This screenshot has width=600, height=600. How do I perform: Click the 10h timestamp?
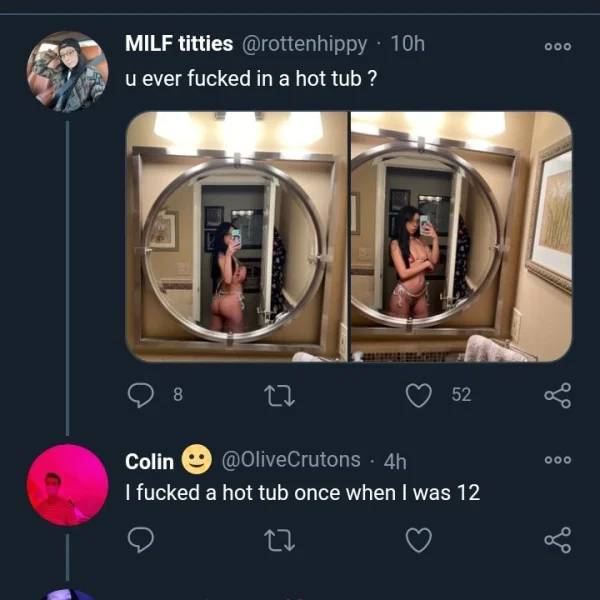coord(407,43)
